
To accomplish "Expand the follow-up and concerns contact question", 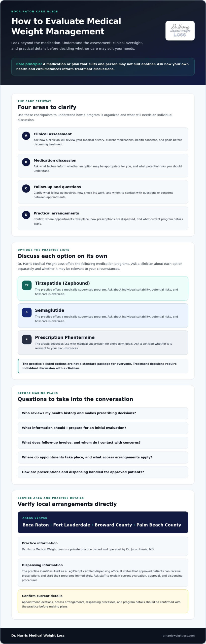I will click(103, 442).
